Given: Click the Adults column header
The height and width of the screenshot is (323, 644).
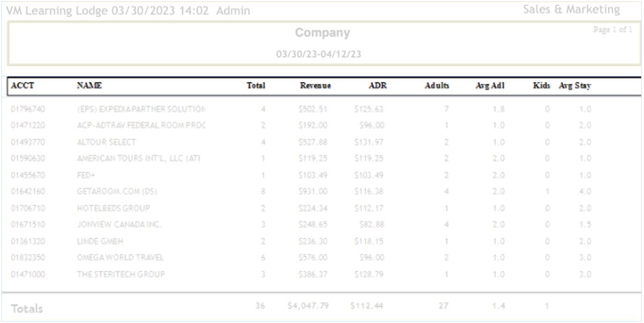Looking at the screenshot, I should 437,86.
